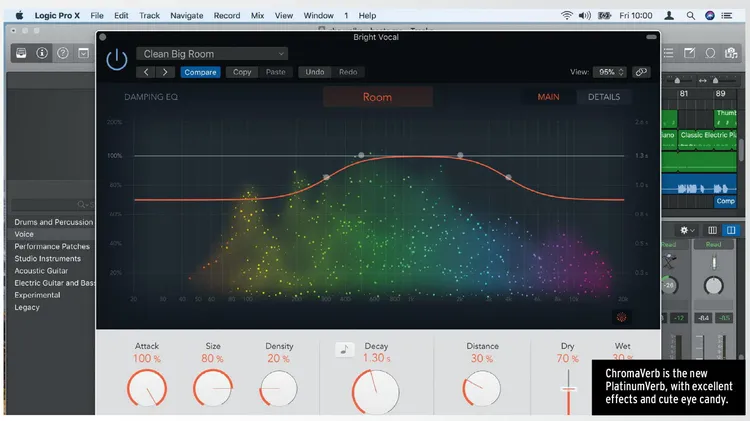Toggle the ChromaVerb plugin power button
Viewport: 750px width, 421px height.
(117, 59)
